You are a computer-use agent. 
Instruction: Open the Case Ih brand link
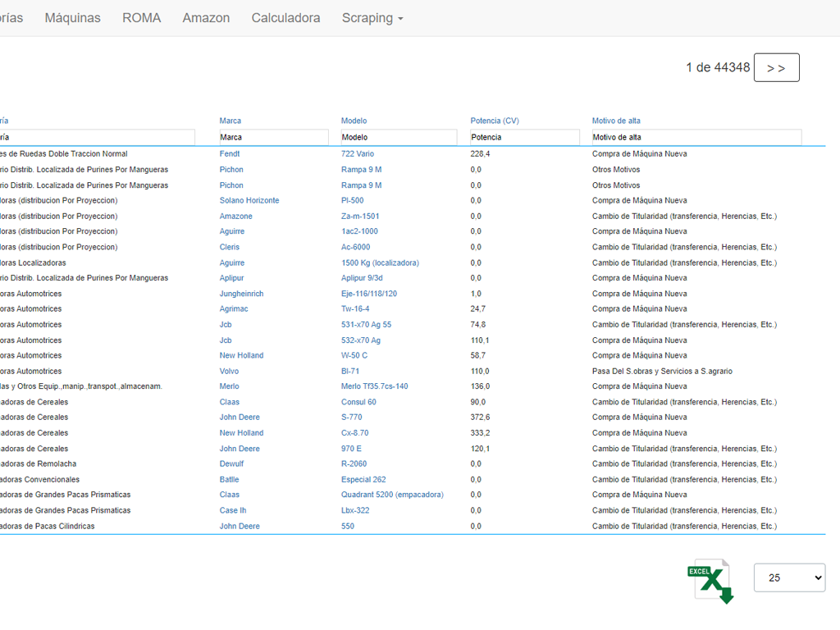232,510
